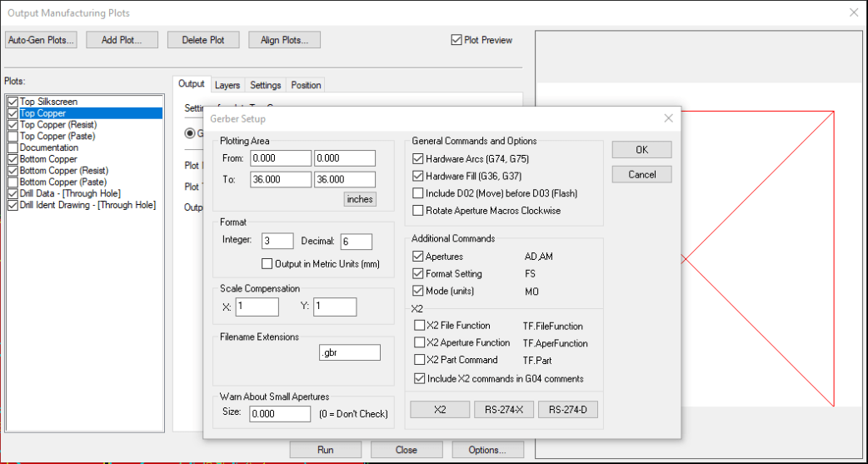Click the Format Integer field
Image resolution: width=868 pixels, height=464 pixels.
point(277,241)
